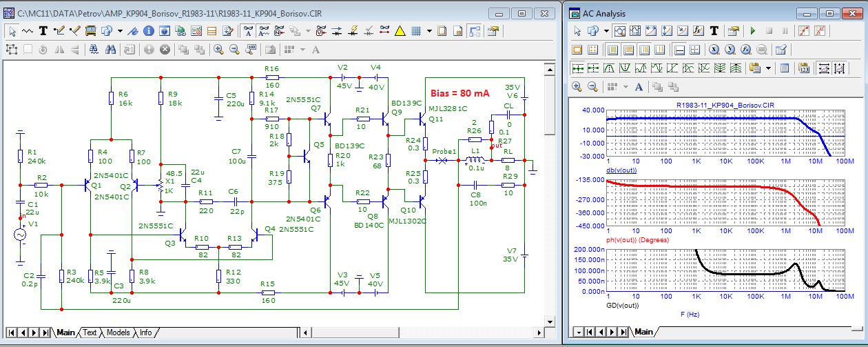Toggle Node Numbers display
Viewport: 868px width, 347px height.
pyautogui.click(x=280, y=31)
